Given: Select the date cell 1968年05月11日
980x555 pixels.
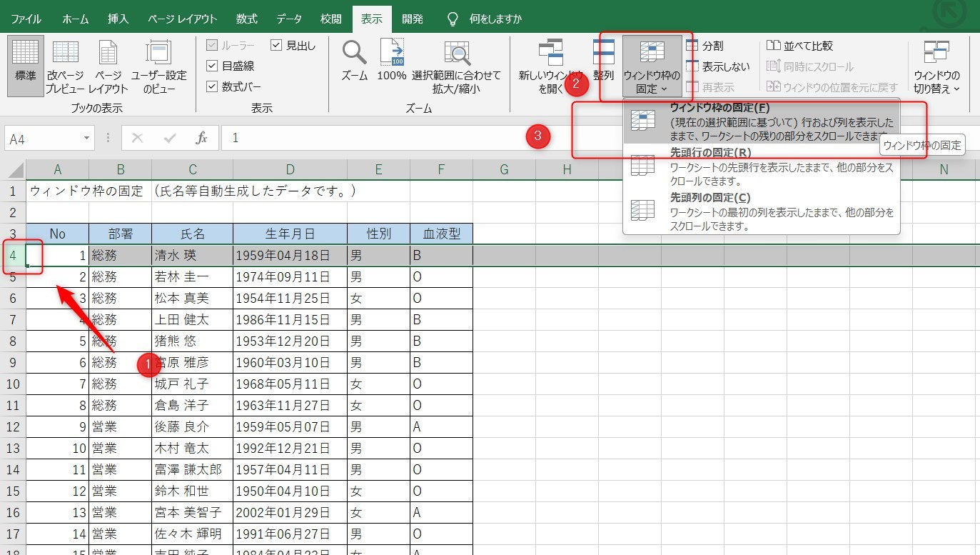Looking at the screenshot, I should [290, 384].
